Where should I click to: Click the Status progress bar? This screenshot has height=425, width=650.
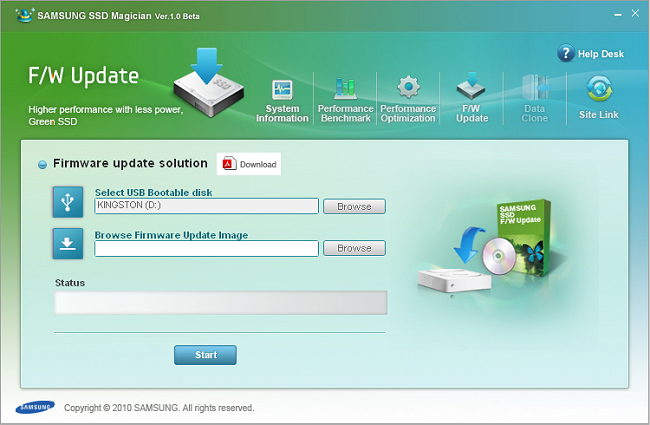tap(221, 302)
